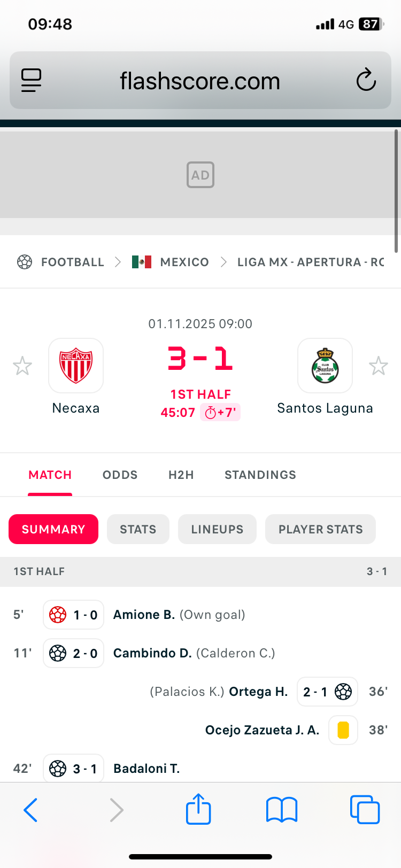This screenshot has width=401, height=868.
Task: Open Safari bookmarks book icon
Action: click(x=282, y=810)
